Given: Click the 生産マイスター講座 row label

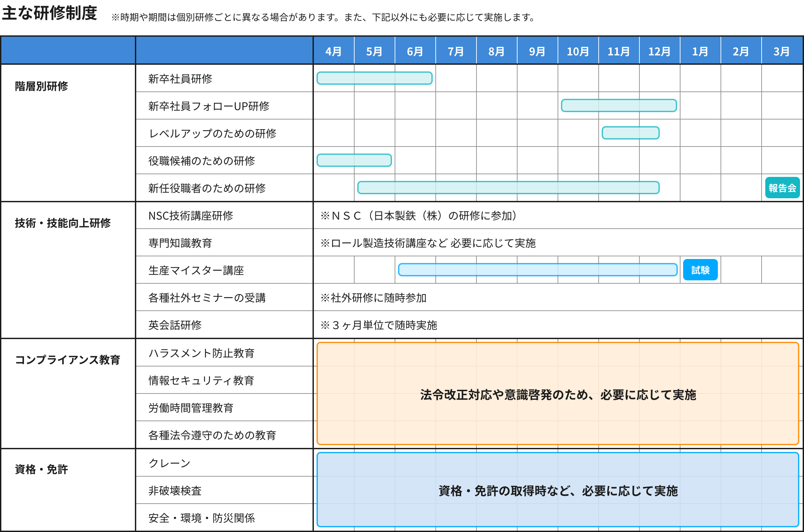Looking at the screenshot, I should (x=196, y=270).
